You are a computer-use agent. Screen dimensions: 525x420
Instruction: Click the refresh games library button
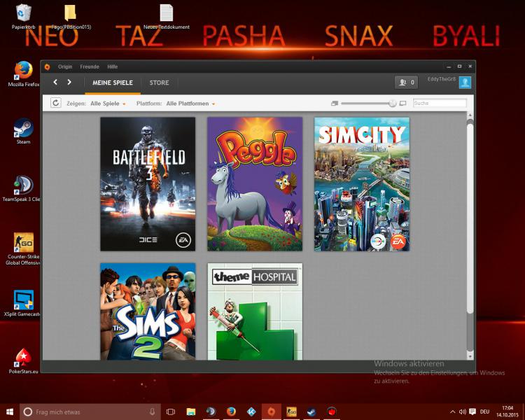[56, 104]
